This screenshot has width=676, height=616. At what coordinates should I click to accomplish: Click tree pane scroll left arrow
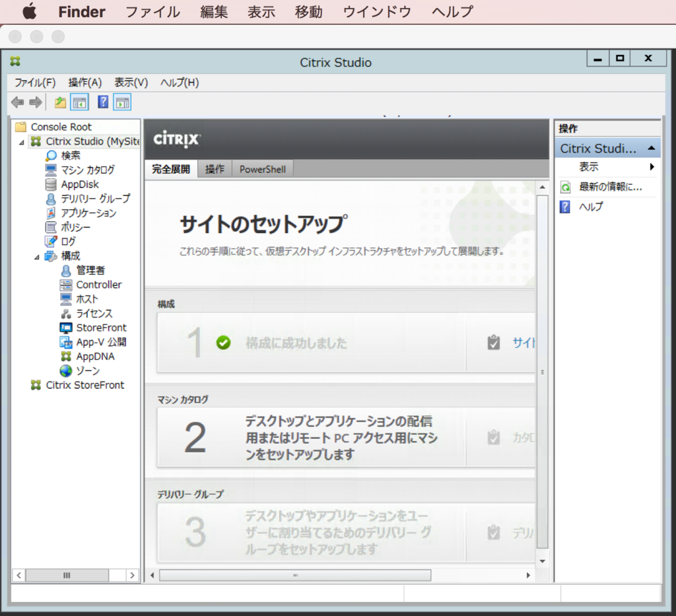tap(18, 575)
